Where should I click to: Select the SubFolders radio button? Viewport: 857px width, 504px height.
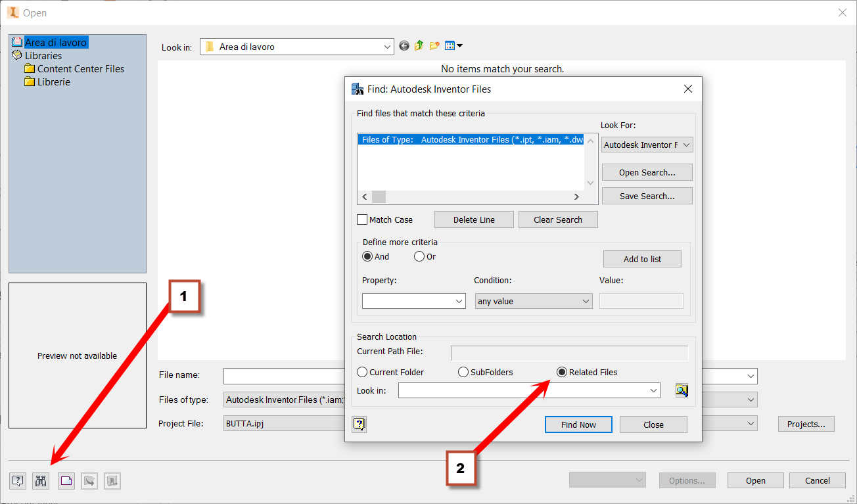(463, 372)
